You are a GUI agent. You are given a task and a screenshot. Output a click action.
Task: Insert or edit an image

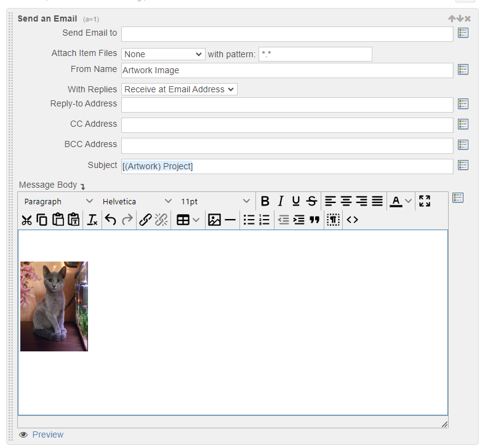pyautogui.click(x=214, y=220)
